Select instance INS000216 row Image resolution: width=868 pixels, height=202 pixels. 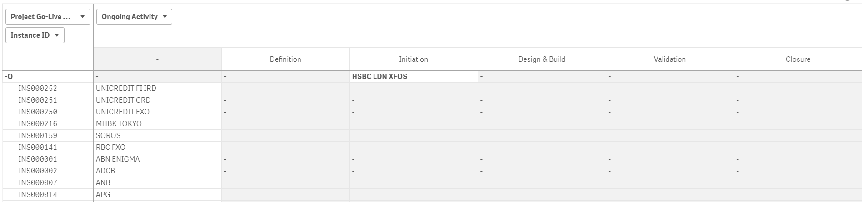tap(38, 124)
